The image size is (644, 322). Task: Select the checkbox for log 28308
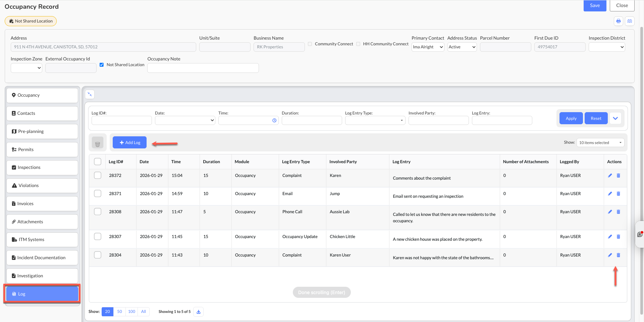(x=98, y=212)
